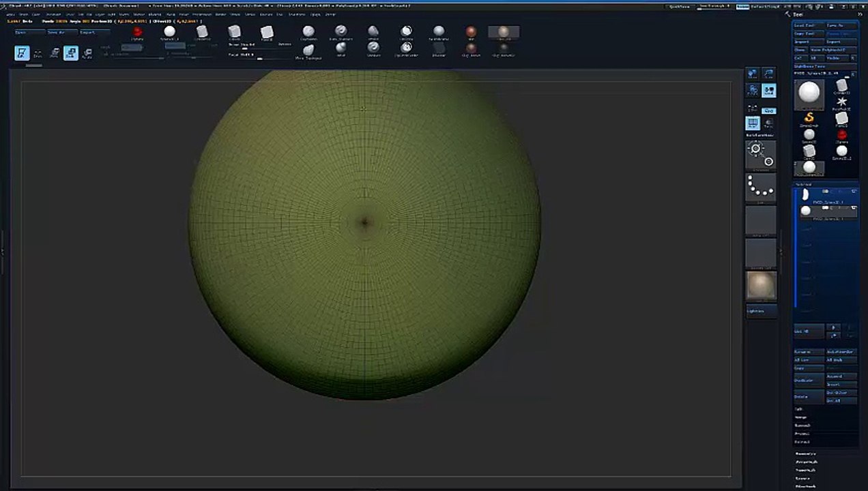868x491 pixels.
Task: Click Make PolyMesh3D button
Action: (x=834, y=50)
